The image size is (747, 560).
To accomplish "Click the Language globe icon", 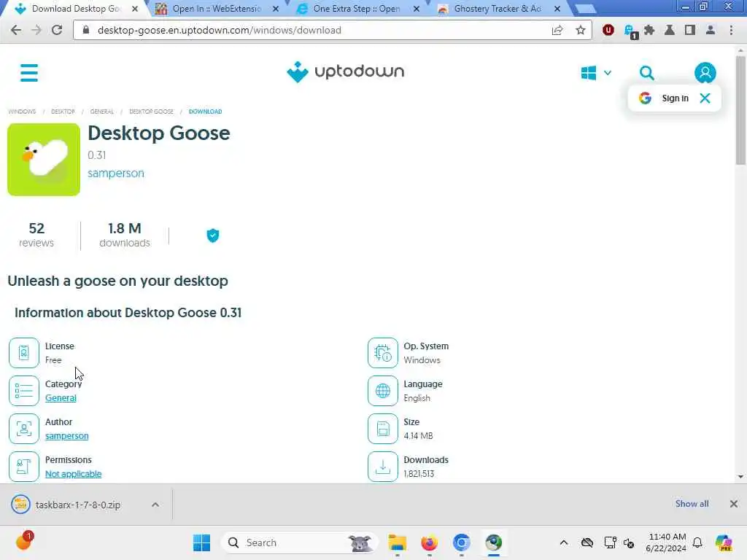I will pos(382,391).
